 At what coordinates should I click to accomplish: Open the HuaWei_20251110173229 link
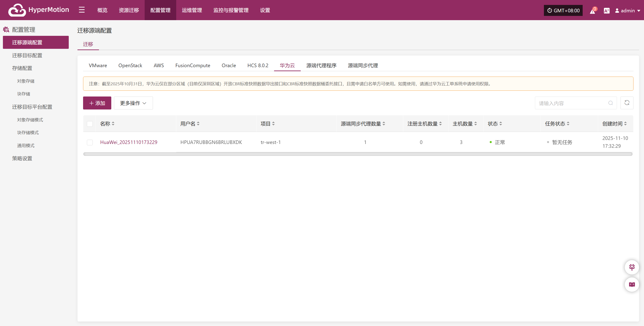point(129,142)
